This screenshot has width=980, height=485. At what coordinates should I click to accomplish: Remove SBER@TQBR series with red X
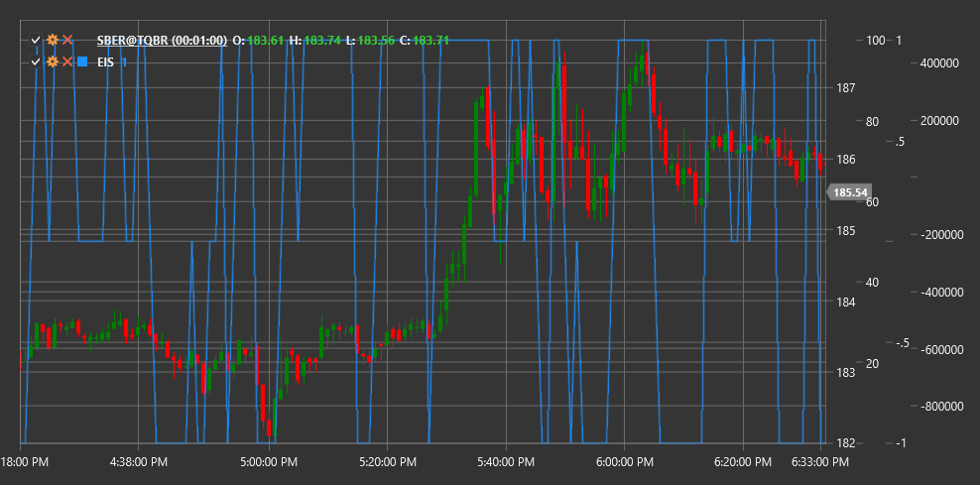point(67,40)
